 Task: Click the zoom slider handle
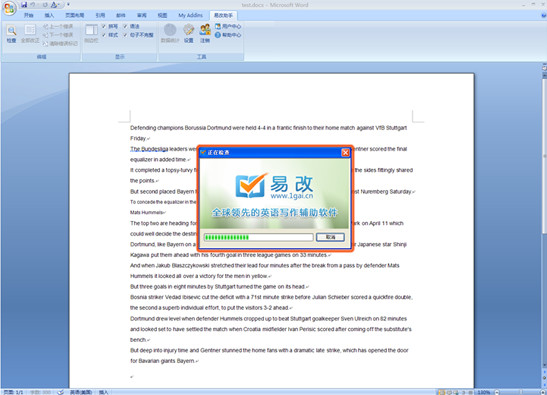click(520, 392)
